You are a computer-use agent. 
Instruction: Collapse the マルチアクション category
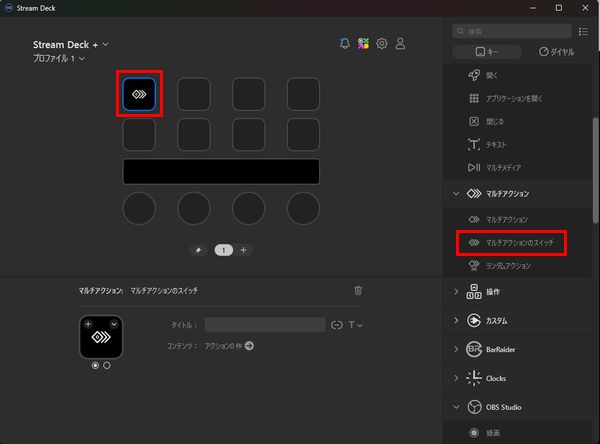456,194
